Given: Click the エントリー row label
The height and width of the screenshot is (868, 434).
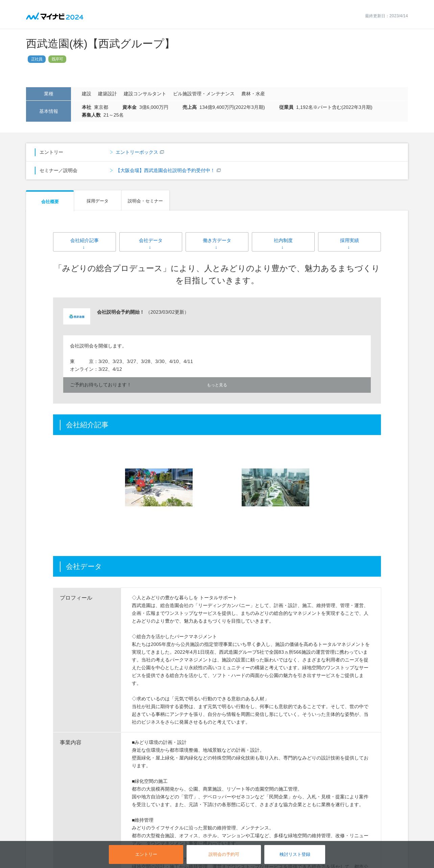Looking at the screenshot, I should [51, 152].
